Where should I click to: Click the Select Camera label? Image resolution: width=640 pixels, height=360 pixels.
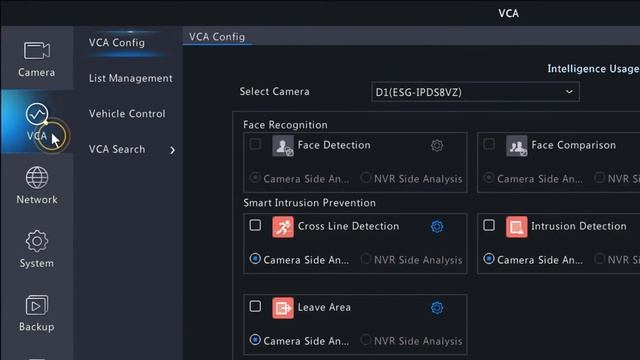pyautogui.click(x=274, y=91)
